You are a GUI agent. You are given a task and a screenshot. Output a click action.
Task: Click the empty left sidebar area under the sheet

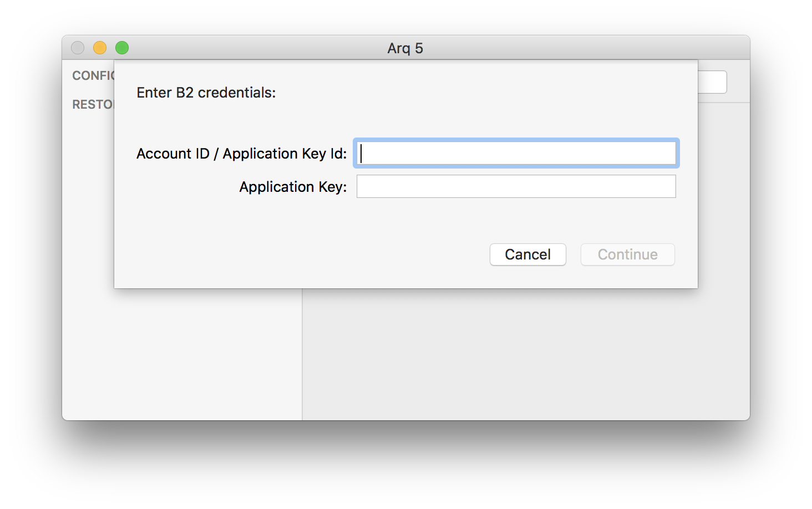182,355
